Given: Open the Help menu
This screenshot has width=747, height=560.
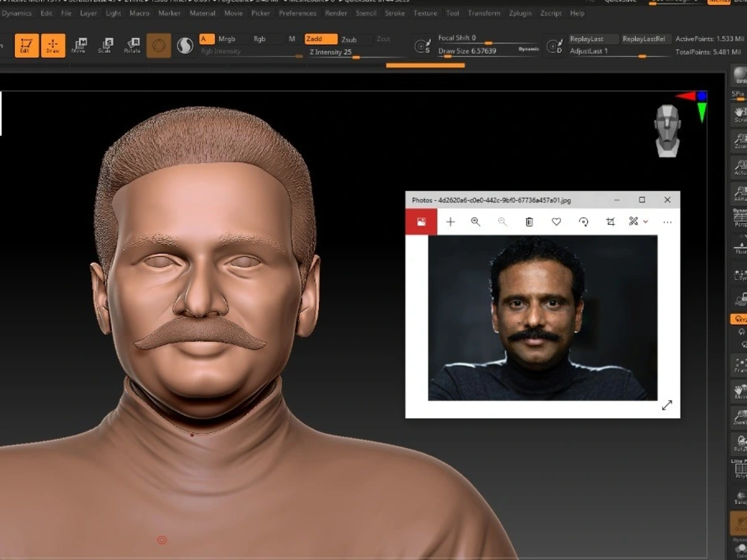Looking at the screenshot, I should (x=577, y=13).
